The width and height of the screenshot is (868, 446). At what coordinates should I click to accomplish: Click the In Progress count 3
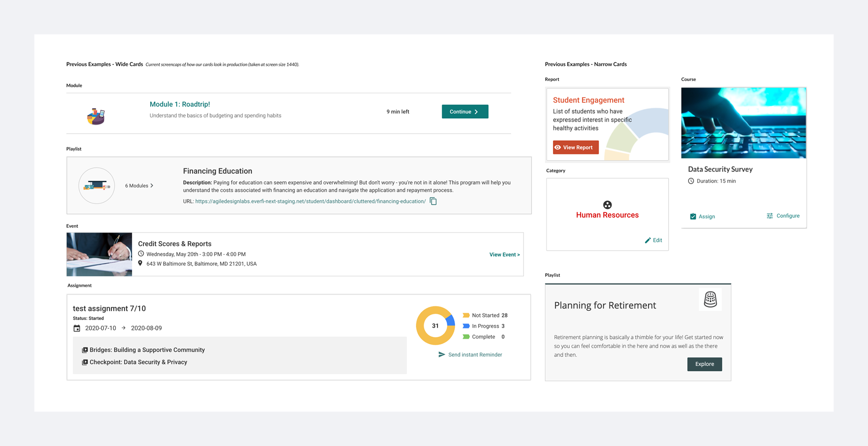coord(503,326)
